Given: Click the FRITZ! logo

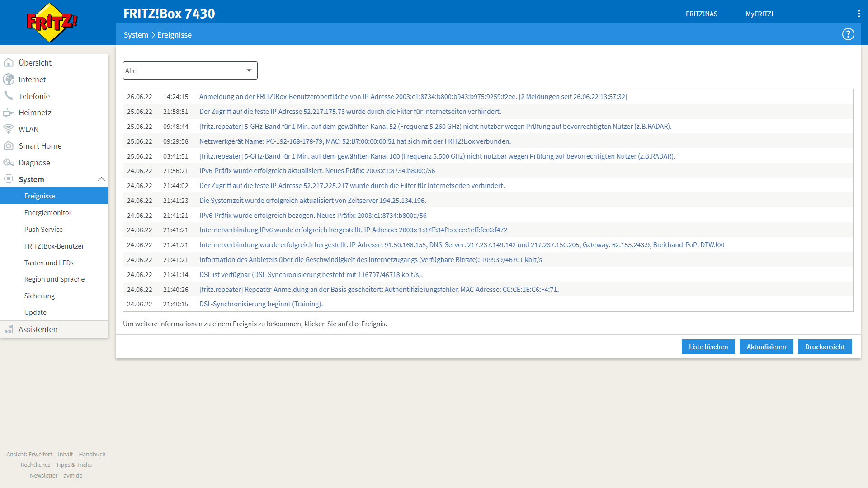Looking at the screenshot, I should (x=52, y=23).
